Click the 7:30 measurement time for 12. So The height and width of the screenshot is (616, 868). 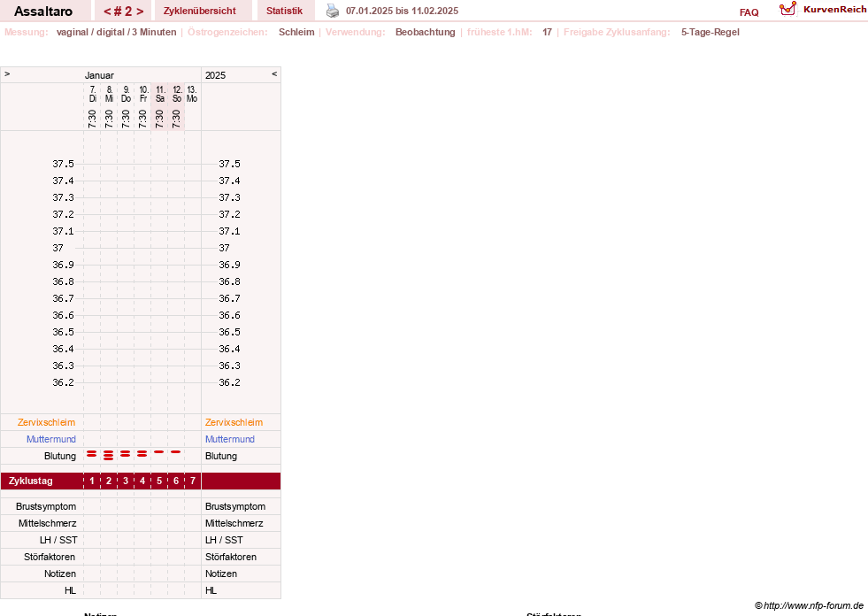pos(176,119)
